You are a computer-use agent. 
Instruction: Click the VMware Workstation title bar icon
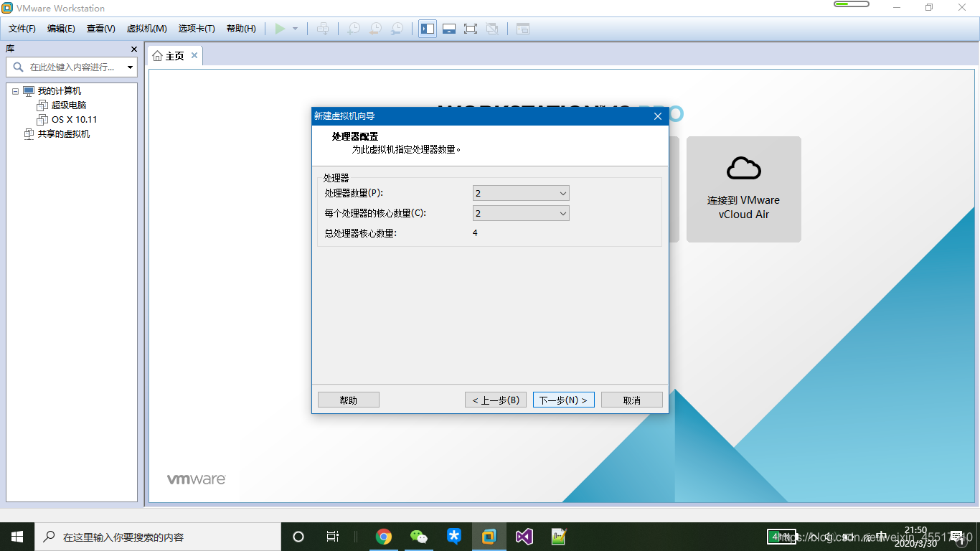[x=7, y=8]
